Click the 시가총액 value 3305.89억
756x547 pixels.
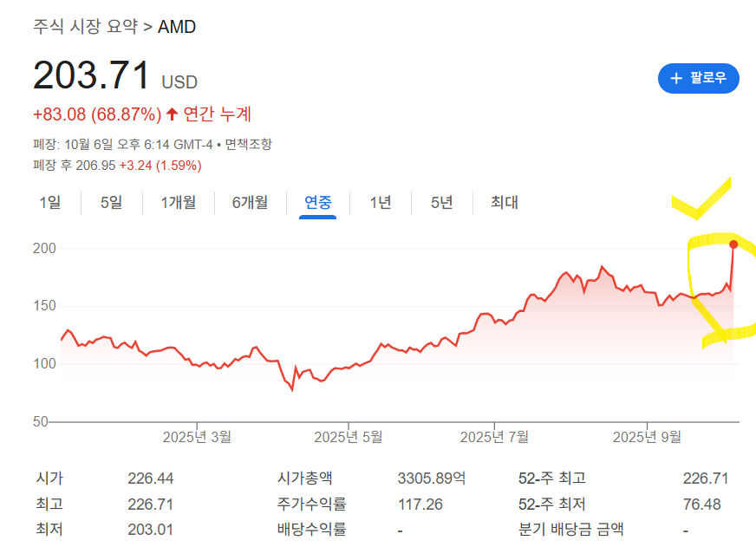pos(432,478)
